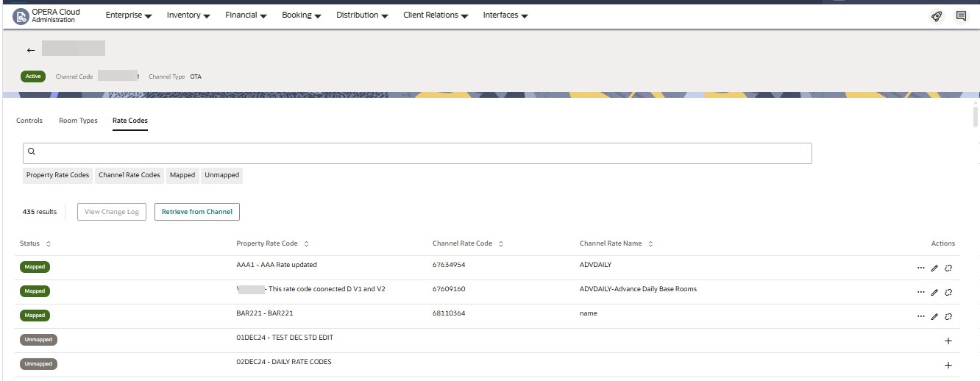Open the rocket quick launch icon
The width and height of the screenshot is (980, 381).
click(937, 16)
